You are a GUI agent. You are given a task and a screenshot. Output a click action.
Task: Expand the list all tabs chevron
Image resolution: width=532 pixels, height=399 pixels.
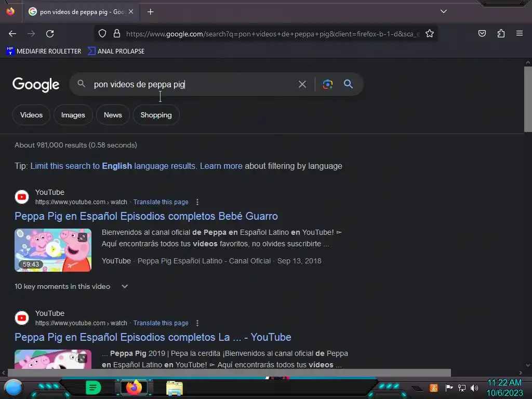pyautogui.click(x=444, y=11)
